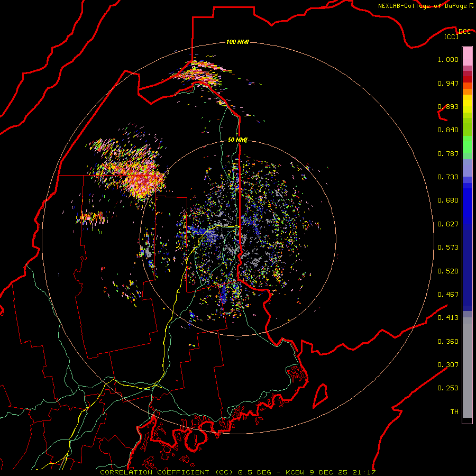Image resolution: width=476 pixels, height=476 pixels.
Task: Select the 0.680 legend value
Action: [448, 200]
